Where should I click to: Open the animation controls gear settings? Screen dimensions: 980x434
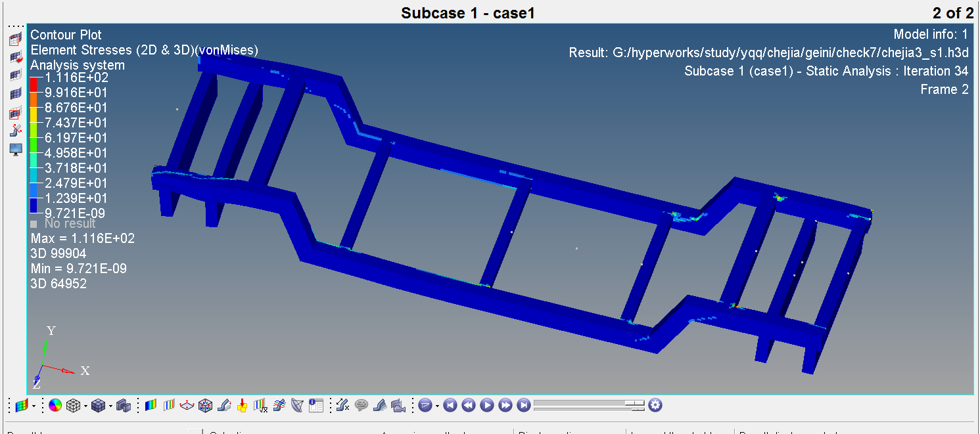(x=655, y=406)
